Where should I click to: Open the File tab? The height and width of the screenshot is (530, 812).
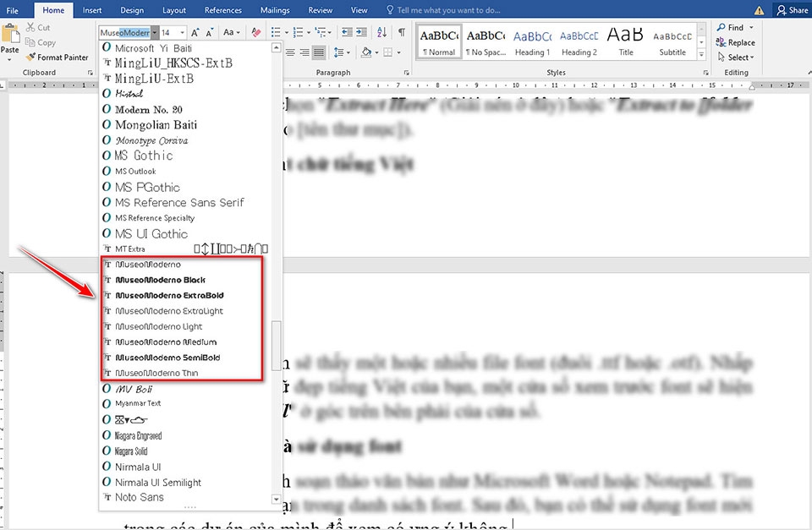pyautogui.click(x=13, y=10)
